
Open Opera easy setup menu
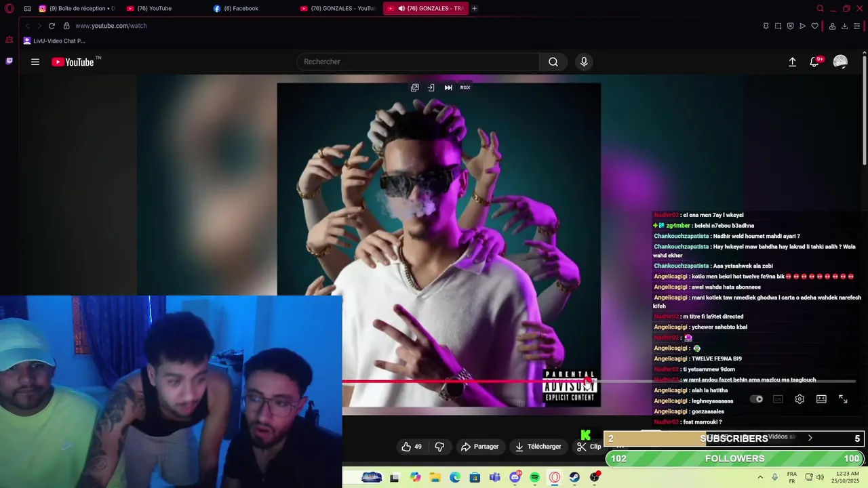pos(857,26)
